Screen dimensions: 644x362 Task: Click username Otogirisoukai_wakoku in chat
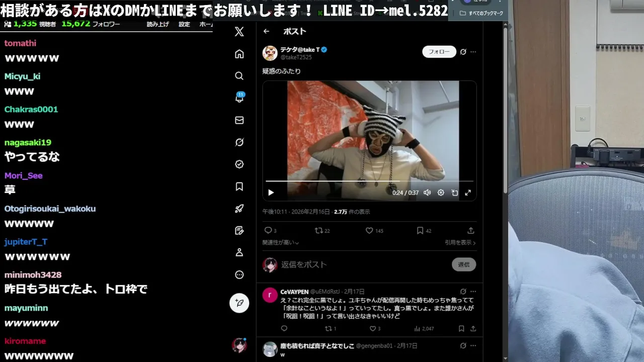tap(50, 209)
